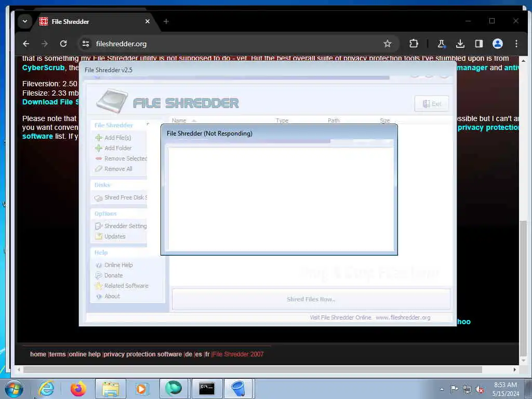
Task: Open the Windows Start menu
Action: click(x=14, y=389)
